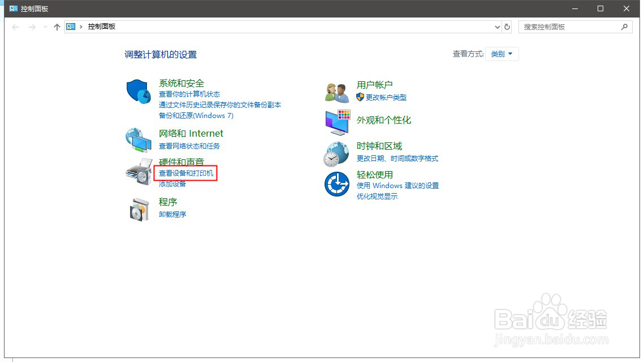Open the 类别 (Category) view dropdown
The width and height of the screenshot is (644, 362).
[502, 54]
